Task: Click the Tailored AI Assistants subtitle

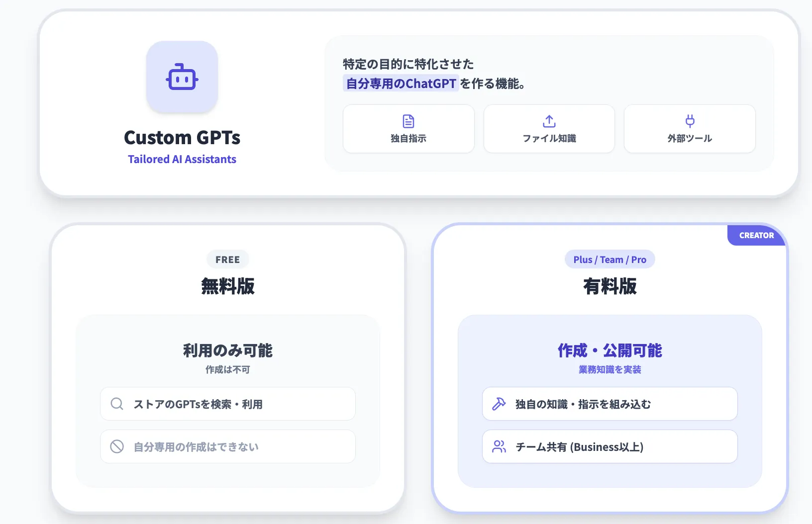Action: tap(182, 159)
